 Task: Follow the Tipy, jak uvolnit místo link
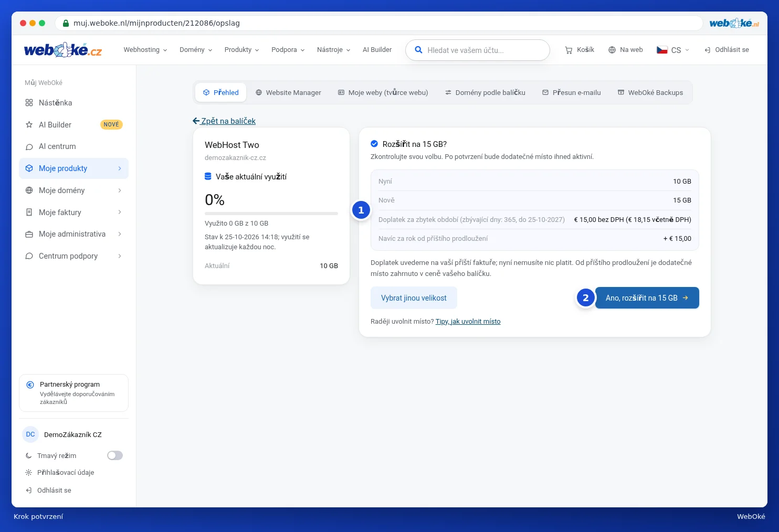(x=468, y=322)
